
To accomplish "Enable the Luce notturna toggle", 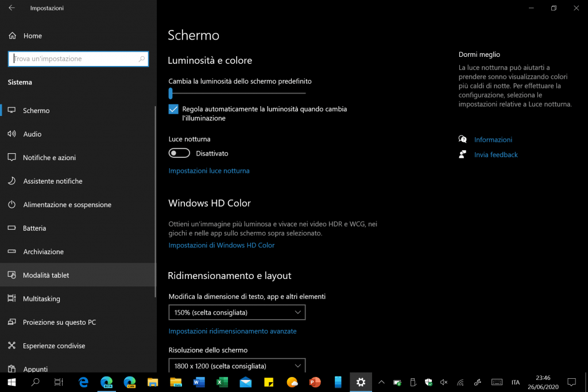I will coord(179,153).
